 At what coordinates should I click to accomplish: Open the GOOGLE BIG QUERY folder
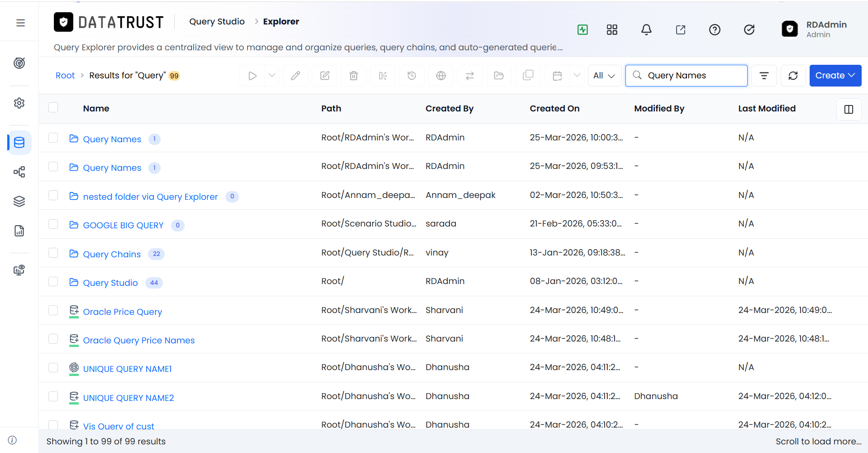pyautogui.click(x=123, y=225)
